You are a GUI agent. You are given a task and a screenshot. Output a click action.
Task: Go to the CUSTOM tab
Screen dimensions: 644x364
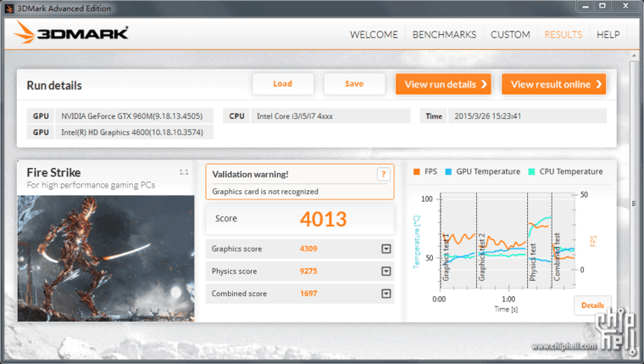(x=510, y=35)
